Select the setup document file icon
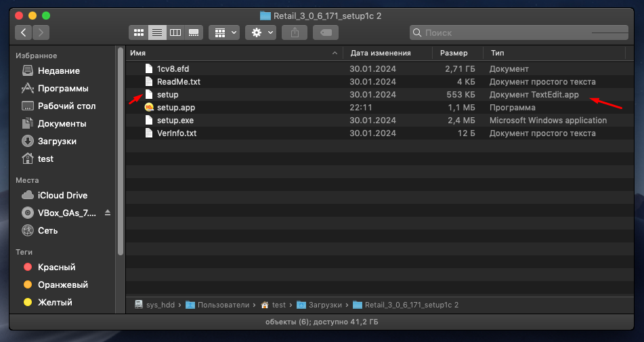644x342 pixels. (149, 94)
